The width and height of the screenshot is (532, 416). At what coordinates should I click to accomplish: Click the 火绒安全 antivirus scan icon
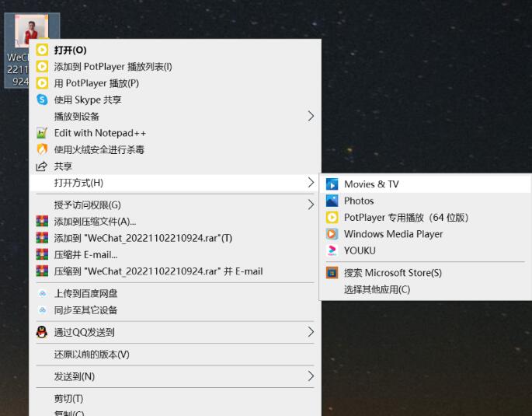tap(42, 149)
